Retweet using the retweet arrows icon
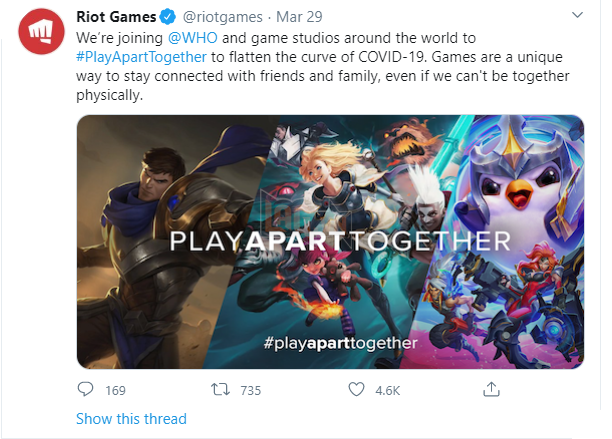The height and width of the screenshot is (439, 612). tap(217, 389)
